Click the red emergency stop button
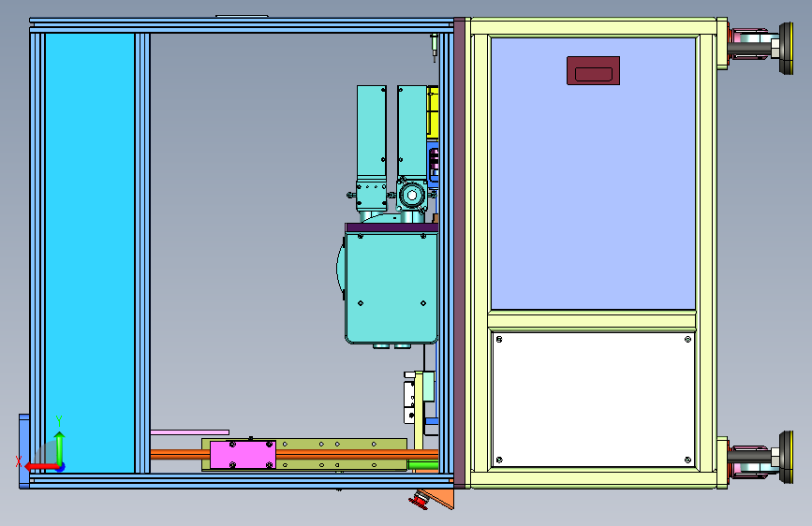812x526 pixels. (x=419, y=502)
